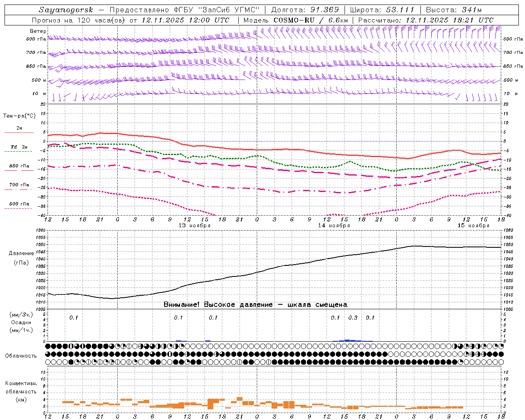This screenshot has height=420, width=525.
Task: Select the '500 гПа' dotted temperature legend entry
Action: click(x=19, y=204)
